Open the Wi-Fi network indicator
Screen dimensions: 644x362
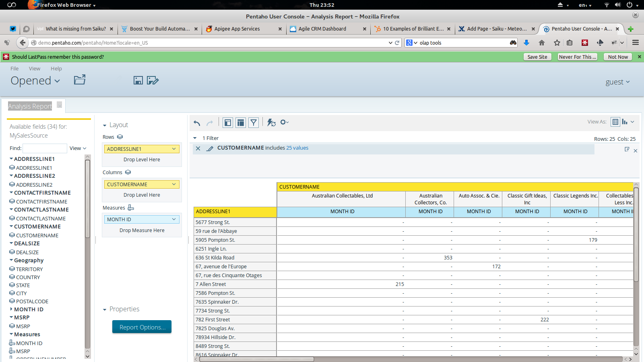(x=607, y=5)
